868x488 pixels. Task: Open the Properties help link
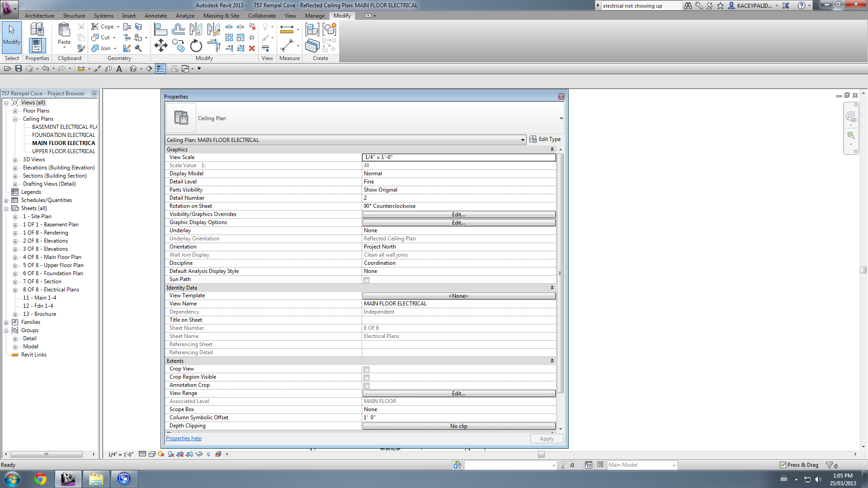(x=184, y=438)
